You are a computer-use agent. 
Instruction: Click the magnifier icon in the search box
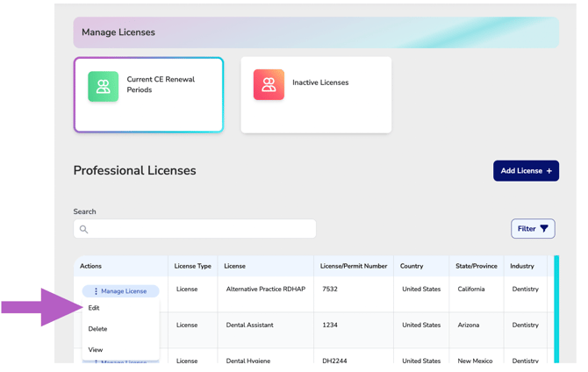84,229
